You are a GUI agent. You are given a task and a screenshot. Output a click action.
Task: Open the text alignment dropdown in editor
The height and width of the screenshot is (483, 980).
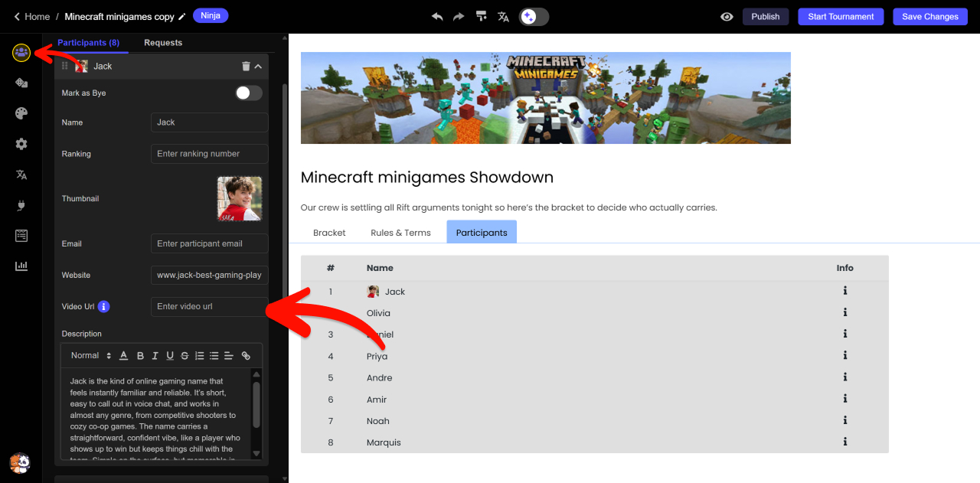pos(229,356)
